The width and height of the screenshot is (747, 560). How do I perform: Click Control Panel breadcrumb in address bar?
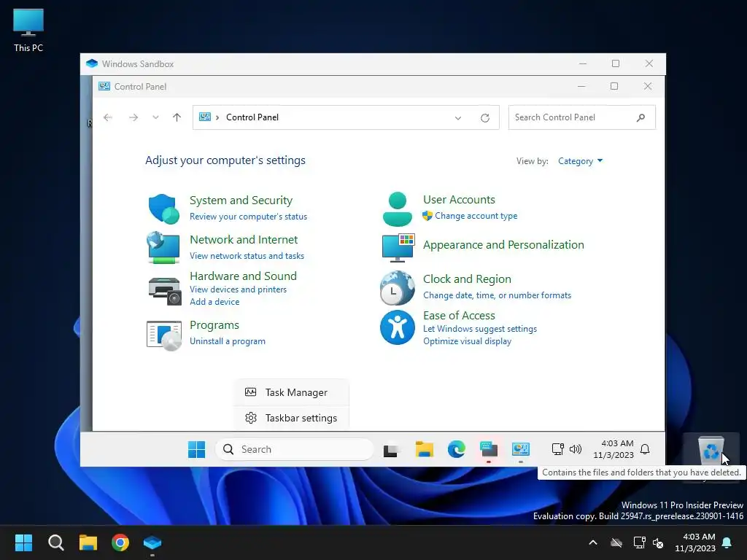pos(252,117)
